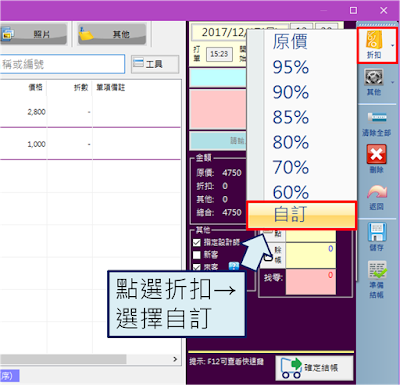The image size is (400, 385).
Task: Select the row priced 1,000
Action: tap(90, 144)
